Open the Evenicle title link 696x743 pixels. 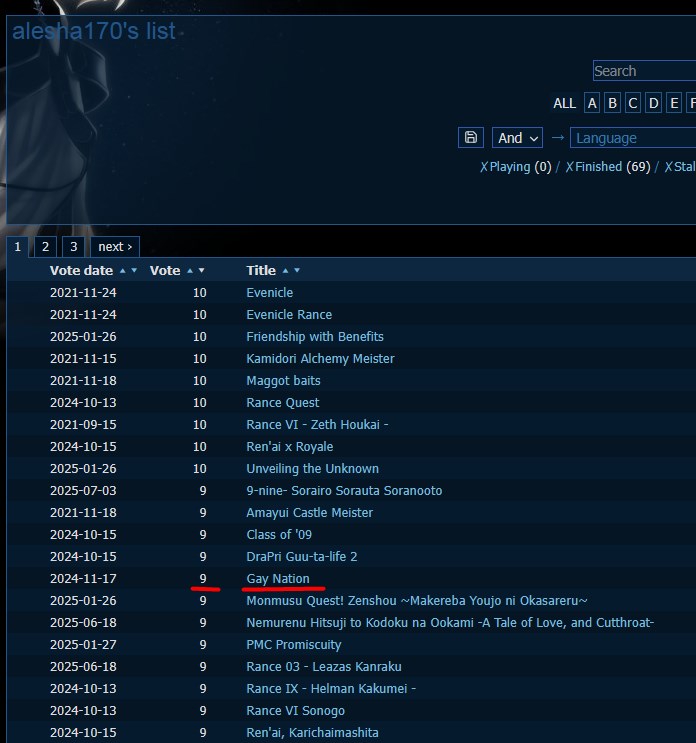pyautogui.click(x=270, y=292)
